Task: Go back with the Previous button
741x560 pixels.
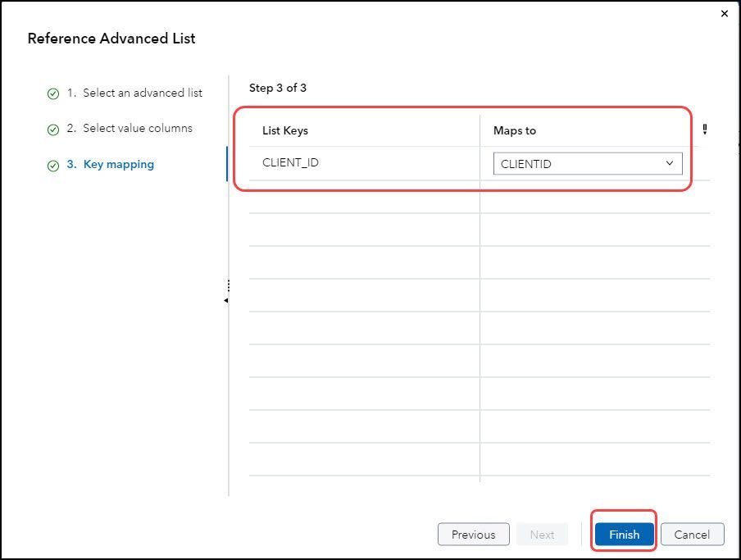Action: (473, 535)
